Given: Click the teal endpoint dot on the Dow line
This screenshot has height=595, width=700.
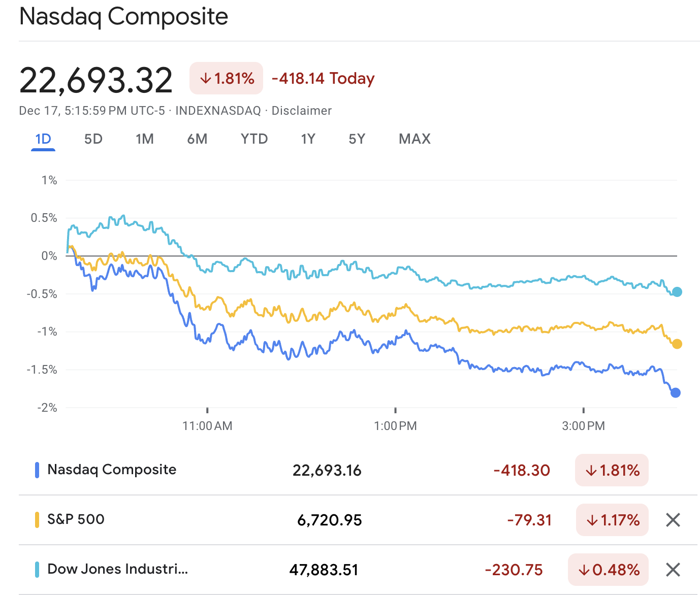Looking at the screenshot, I should click(x=676, y=291).
